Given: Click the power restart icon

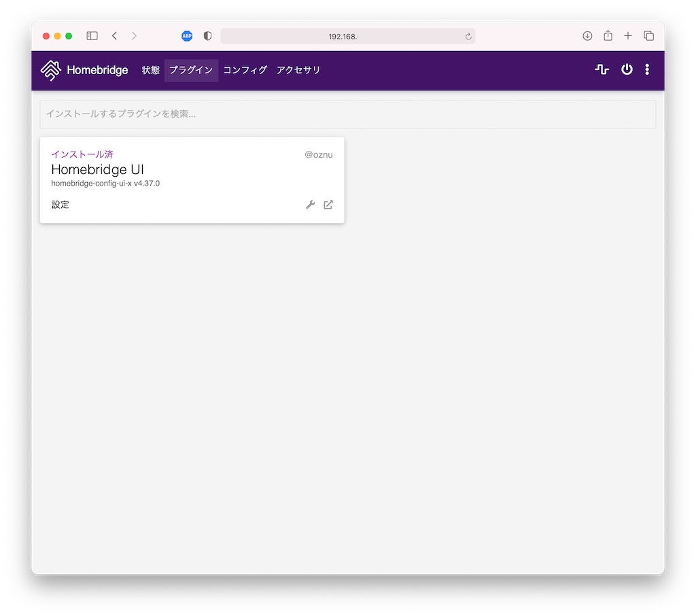Looking at the screenshot, I should 627,69.
